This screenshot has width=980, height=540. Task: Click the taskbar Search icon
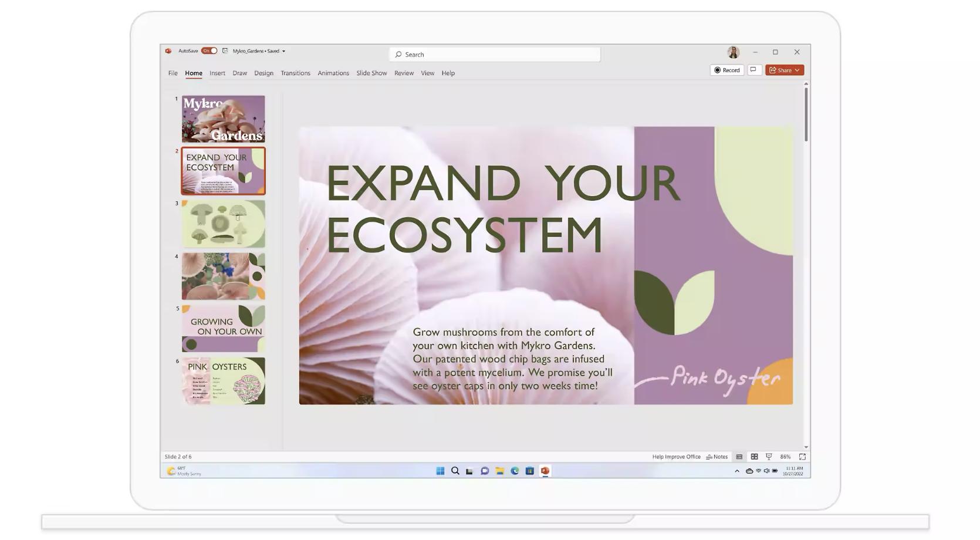(455, 471)
